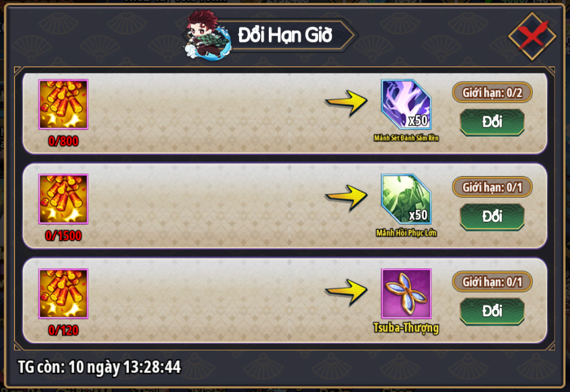Click Đổi button for Tsuba-Thượng
Screen dimensions: 570x392
tap(492, 311)
